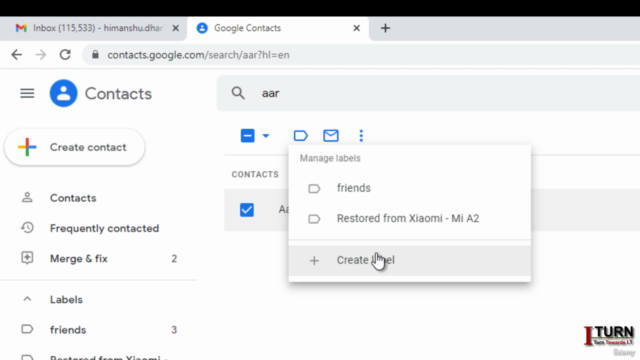The width and height of the screenshot is (640, 360).
Task: Click the Merge & fix plus-box icon
Action: (x=27, y=258)
